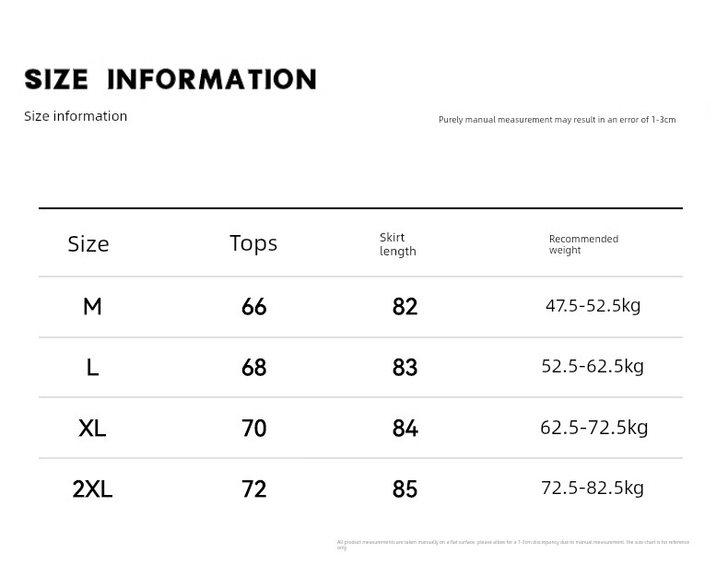Click the 47.5-52.5kg weight range
Screen dimensions: 728x577
coord(593,306)
